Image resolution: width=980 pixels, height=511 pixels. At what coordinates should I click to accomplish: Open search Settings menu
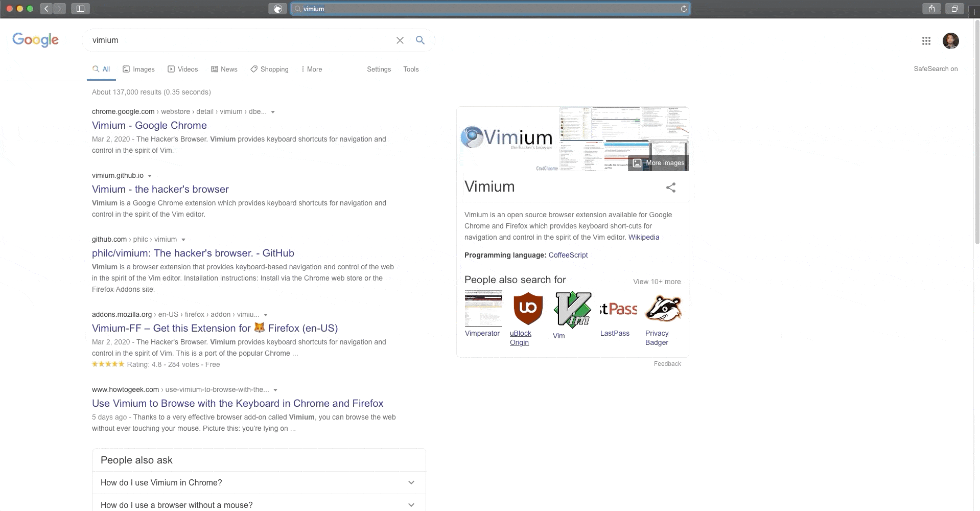pos(379,69)
